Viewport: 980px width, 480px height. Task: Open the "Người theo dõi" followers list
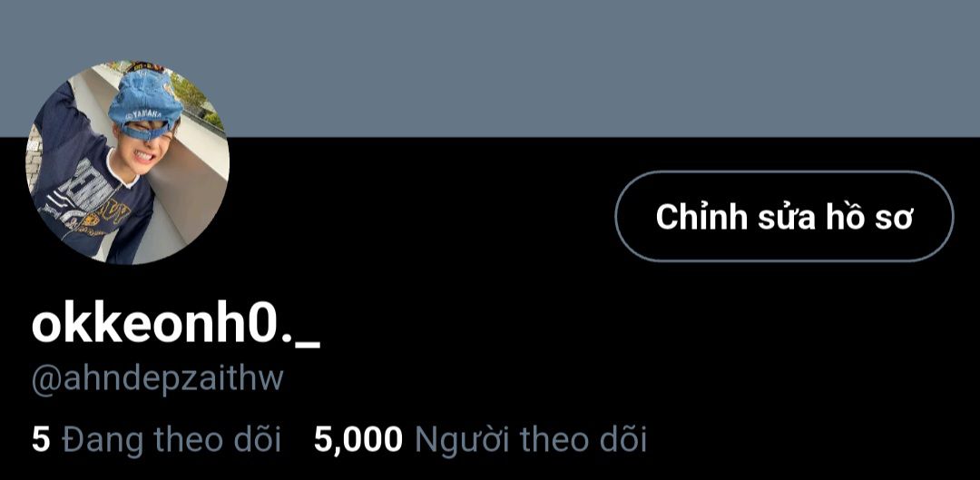pyautogui.click(x=480, y=439)
